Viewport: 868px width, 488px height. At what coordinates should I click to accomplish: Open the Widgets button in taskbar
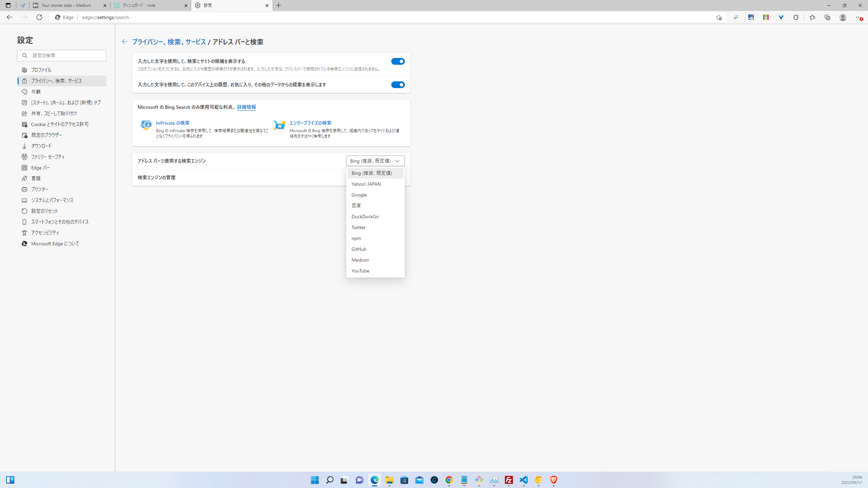[x=10, y=480]
